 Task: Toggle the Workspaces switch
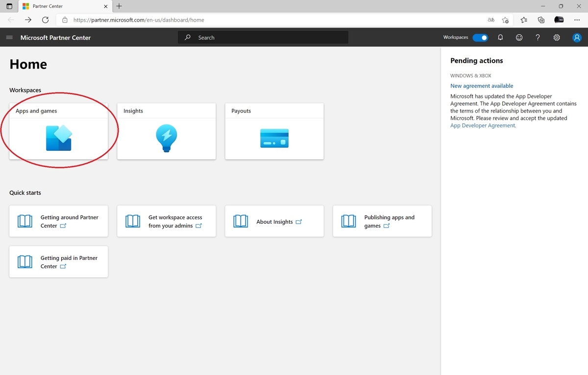tap(480, 37)
